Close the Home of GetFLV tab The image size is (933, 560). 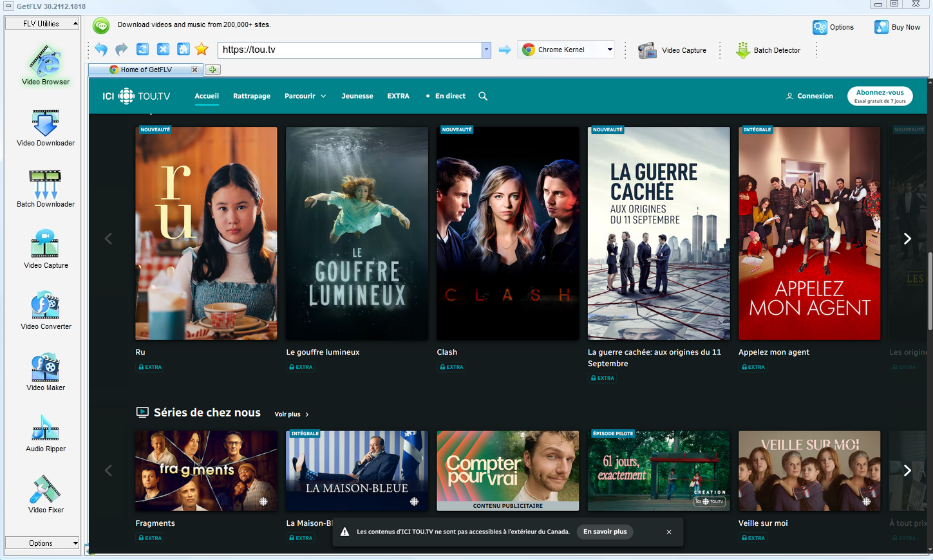click(x=195, y=70)
